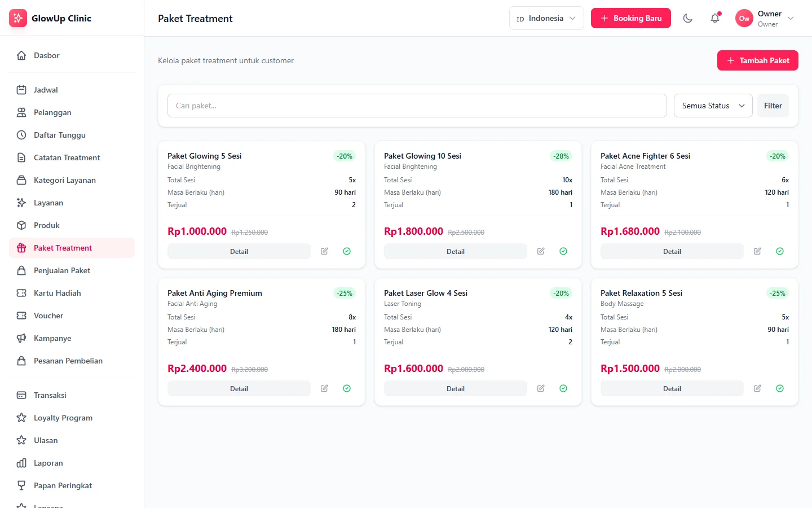Apply the Filter button
The height and width of the screenshot is (508, 812).
773,106
